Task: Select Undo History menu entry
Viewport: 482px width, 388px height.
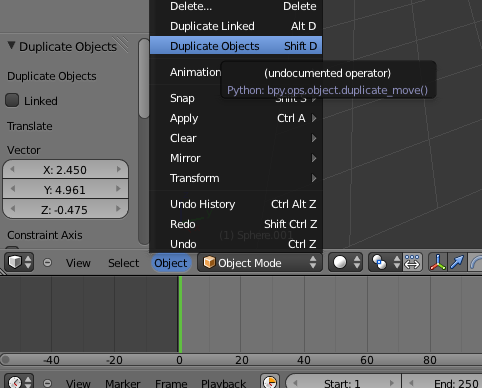Action: [236, 204]
